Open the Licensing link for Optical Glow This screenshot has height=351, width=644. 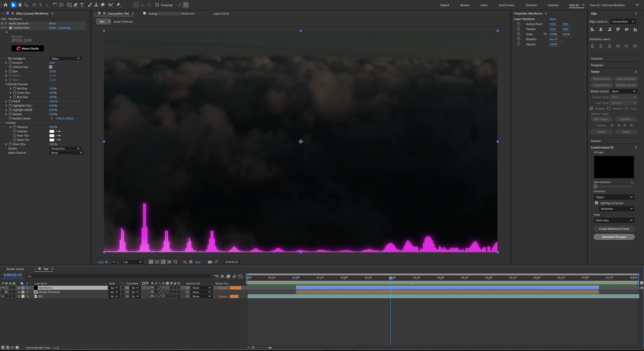click(x=65, y=28)
